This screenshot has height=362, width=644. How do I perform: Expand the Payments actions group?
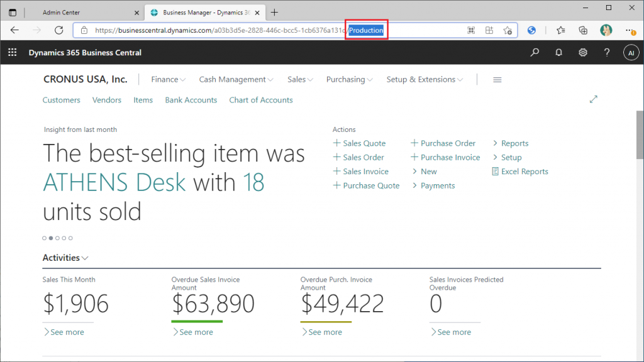tap(433, 185)
